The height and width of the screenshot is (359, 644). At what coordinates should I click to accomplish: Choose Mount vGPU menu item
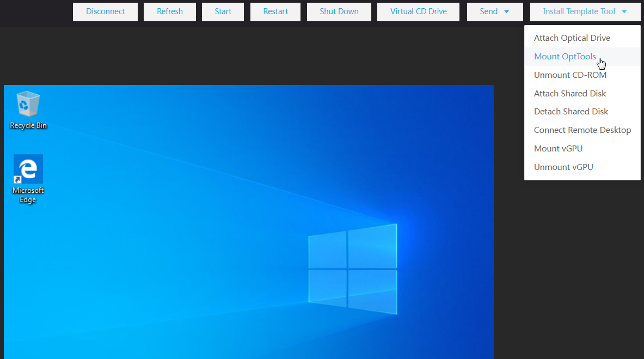click(582, 149)
